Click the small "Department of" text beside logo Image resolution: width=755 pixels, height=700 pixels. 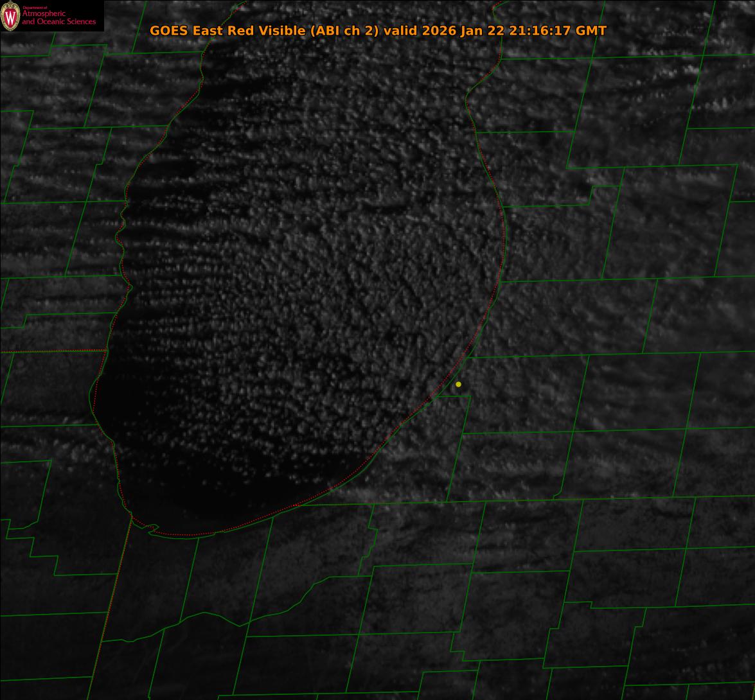(35, 8)
